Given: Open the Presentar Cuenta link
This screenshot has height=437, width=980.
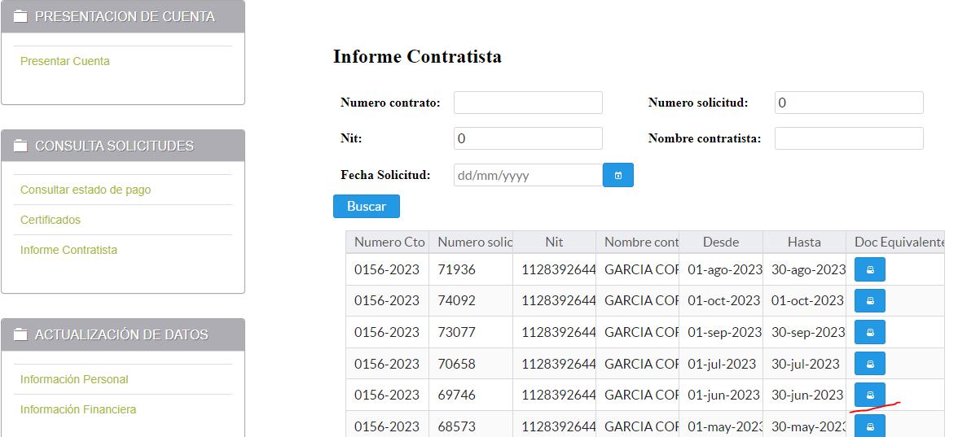Looking at the screenshot, I should (x=65, y=61).
